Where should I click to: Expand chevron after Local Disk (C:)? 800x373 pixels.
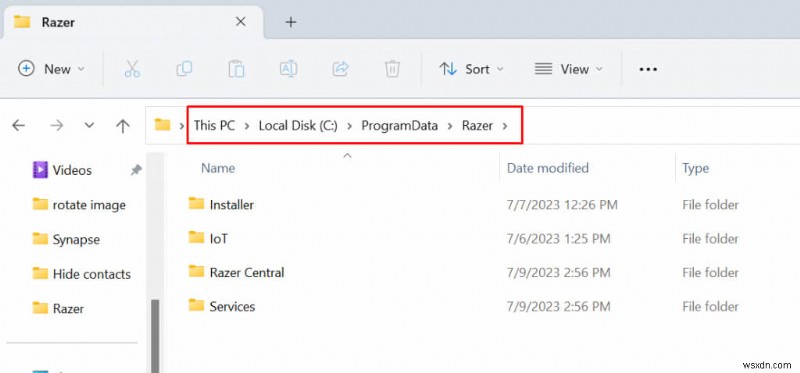(x=349, y=126)
